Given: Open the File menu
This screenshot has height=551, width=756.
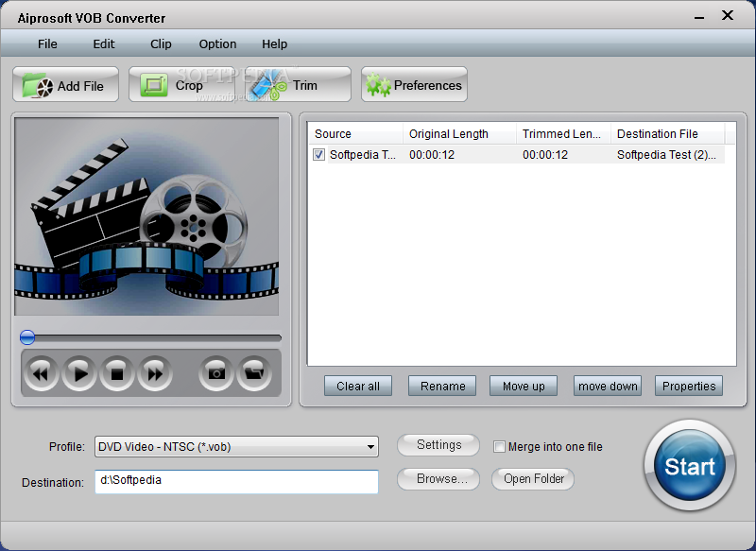Looking at the screenshot, I should point(47,43).
